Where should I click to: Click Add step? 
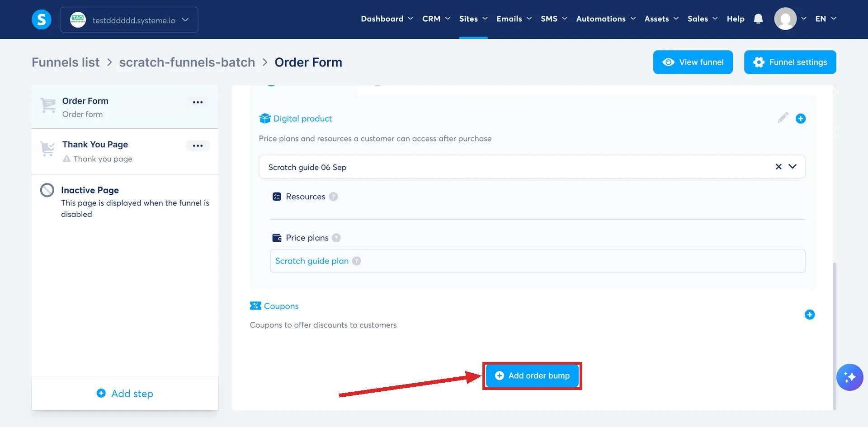coord(125,394)
